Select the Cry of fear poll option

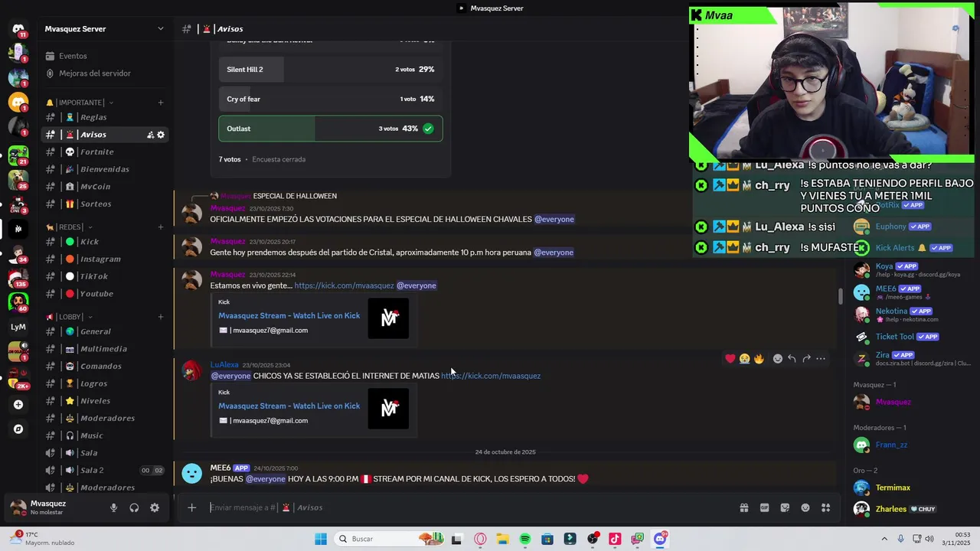pyautogui.click(x=331, y=99)
